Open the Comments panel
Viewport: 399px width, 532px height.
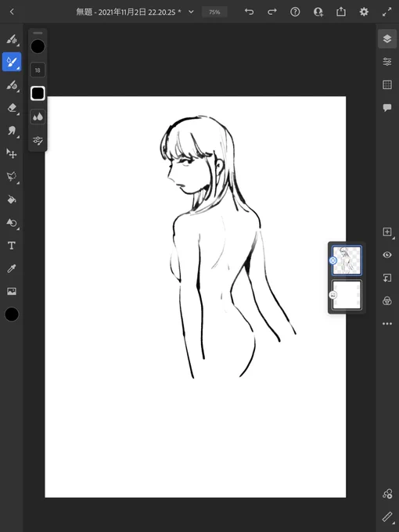pyautogui.click(x=387, y=108)
